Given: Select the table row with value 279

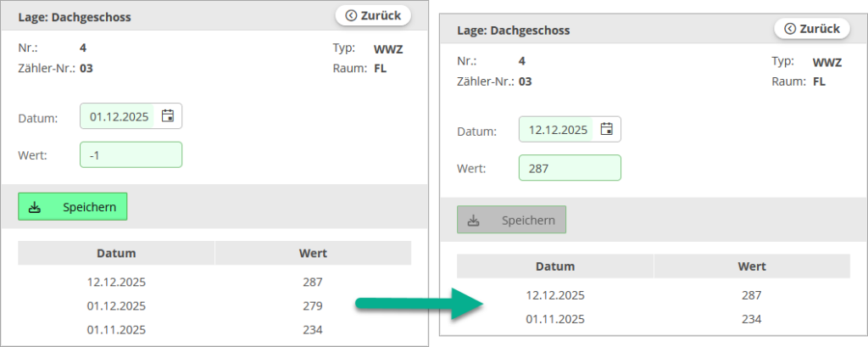Looking at the screenshot, I should 214,305.
